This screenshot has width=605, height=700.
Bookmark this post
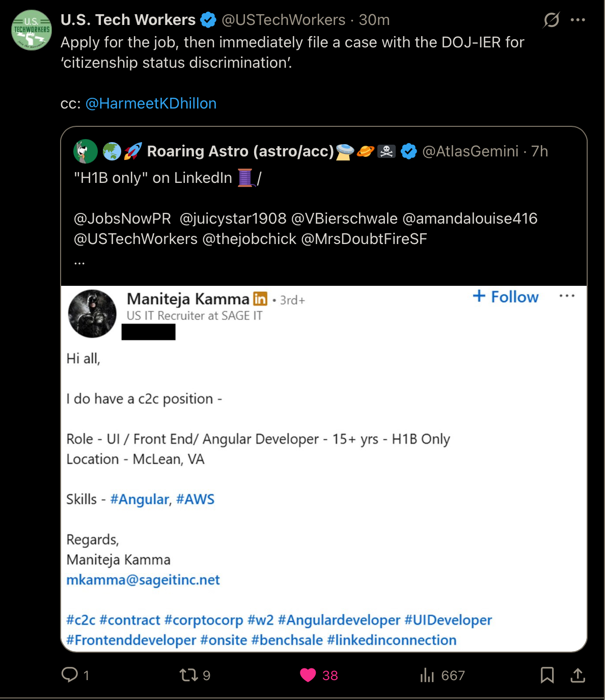pyautogui.click(x=547, y=675)
